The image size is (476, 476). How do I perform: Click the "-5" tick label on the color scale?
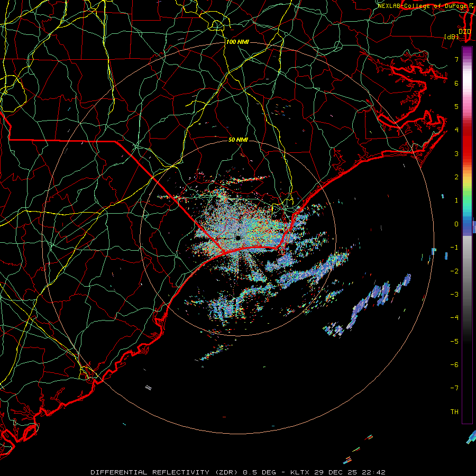point(454,342)
